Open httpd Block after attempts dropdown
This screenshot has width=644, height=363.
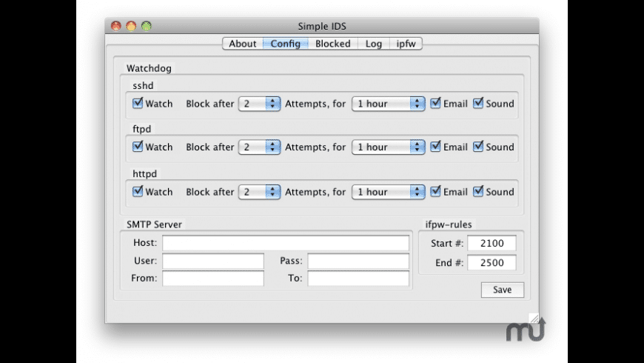click(259, 192)
